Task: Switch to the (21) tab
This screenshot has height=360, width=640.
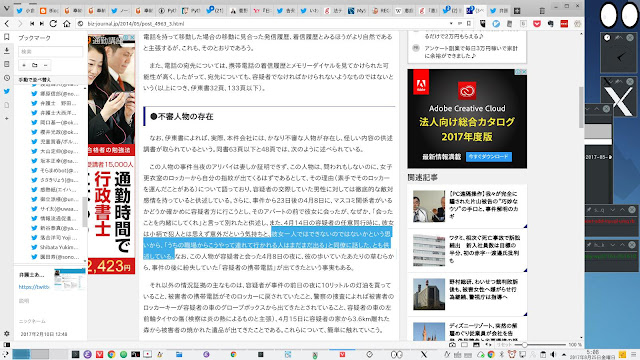Action: [214, 11]
